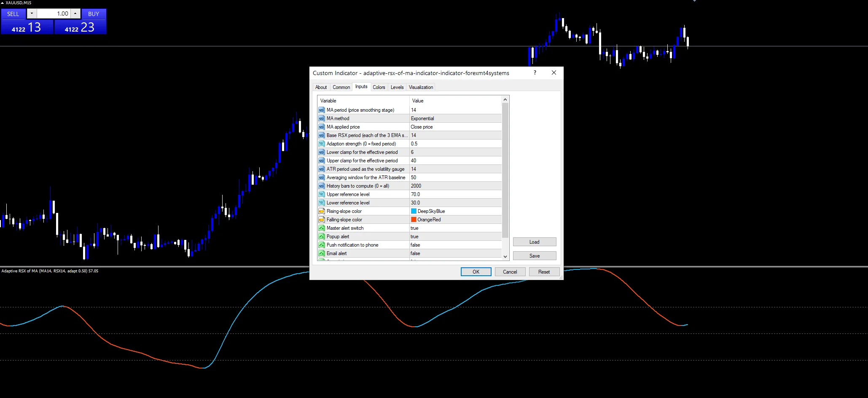Viewport: 868px width, 398px height.
Task: Click the MA applied price row icon
Action: 321,127
